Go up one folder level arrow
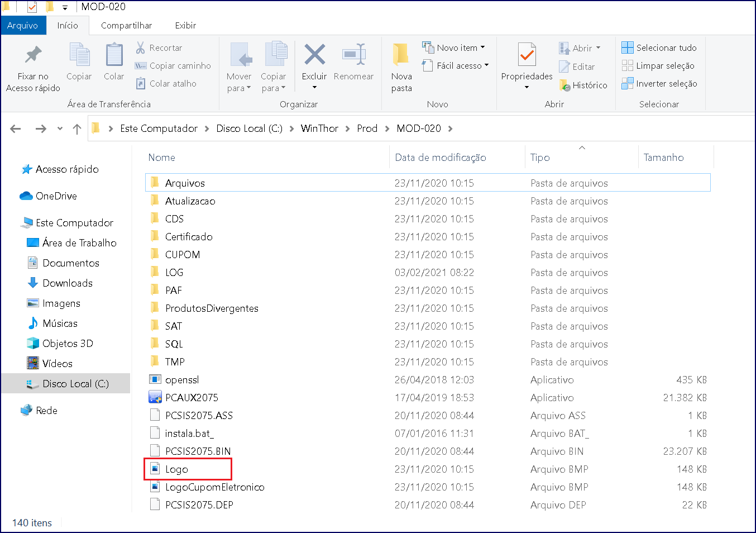 pyautogui.click(x=77, y=129)
